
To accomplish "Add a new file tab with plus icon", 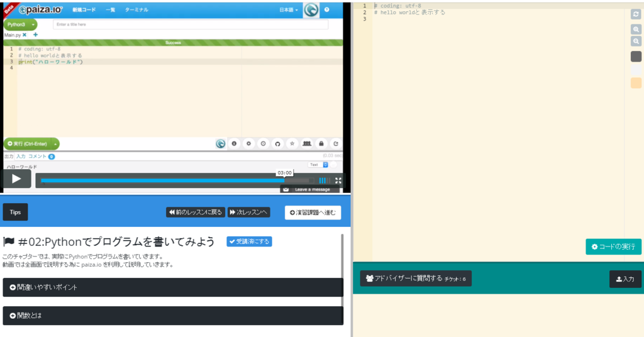I will point(35,35).
